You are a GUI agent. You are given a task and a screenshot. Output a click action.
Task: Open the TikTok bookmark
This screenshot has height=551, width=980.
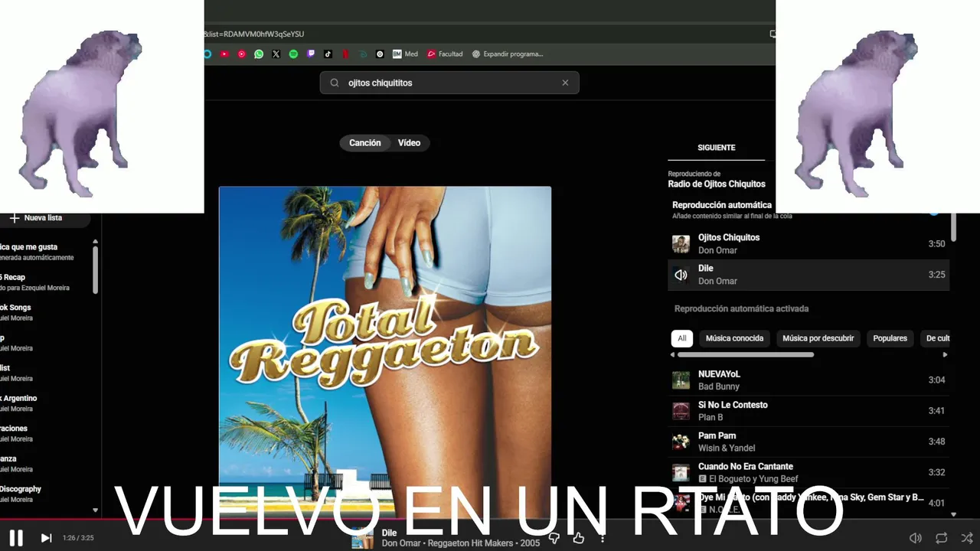[x=328, y=54]
